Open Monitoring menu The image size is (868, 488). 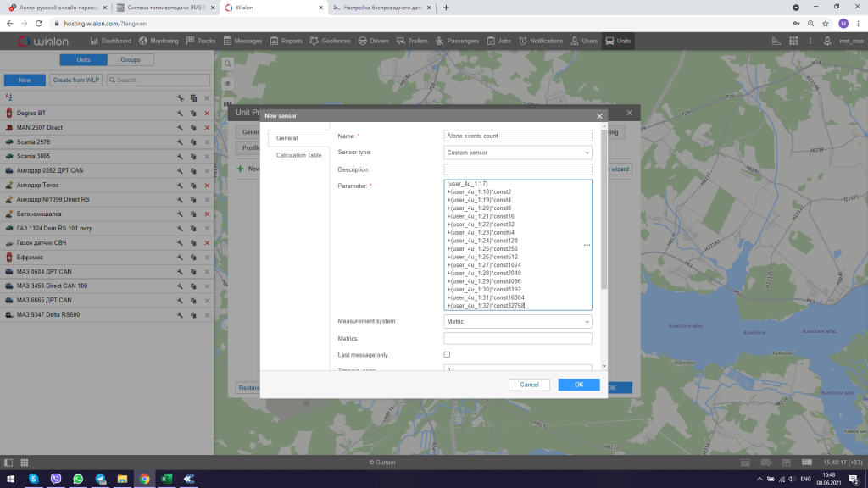click(x=159, y=41)
